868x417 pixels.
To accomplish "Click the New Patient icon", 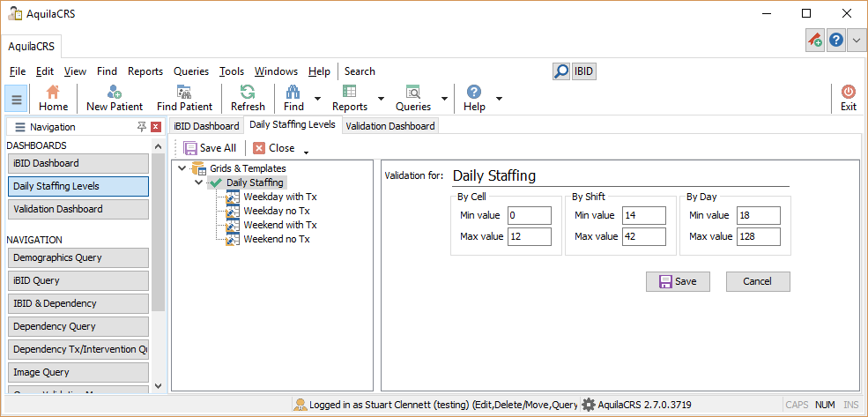I will pos(114,93).
